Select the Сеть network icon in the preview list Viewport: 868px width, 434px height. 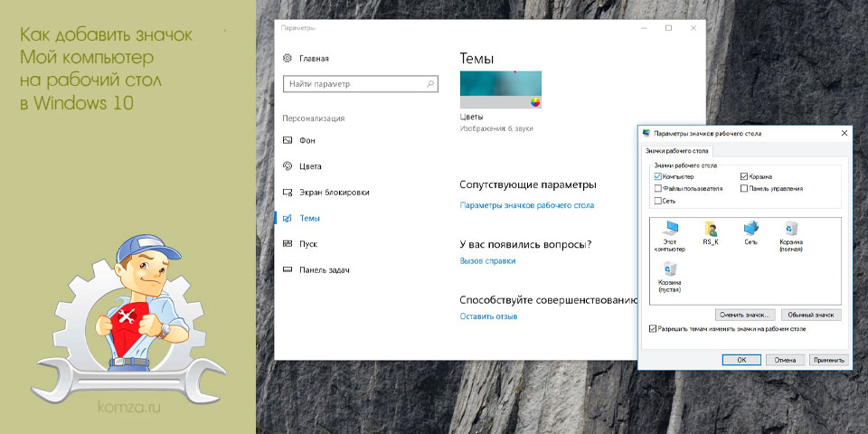point(751,229)
